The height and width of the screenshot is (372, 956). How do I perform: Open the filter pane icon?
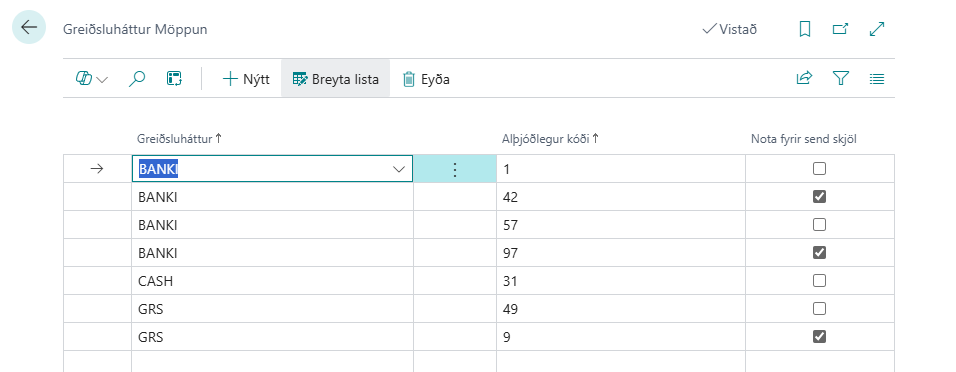841,78
